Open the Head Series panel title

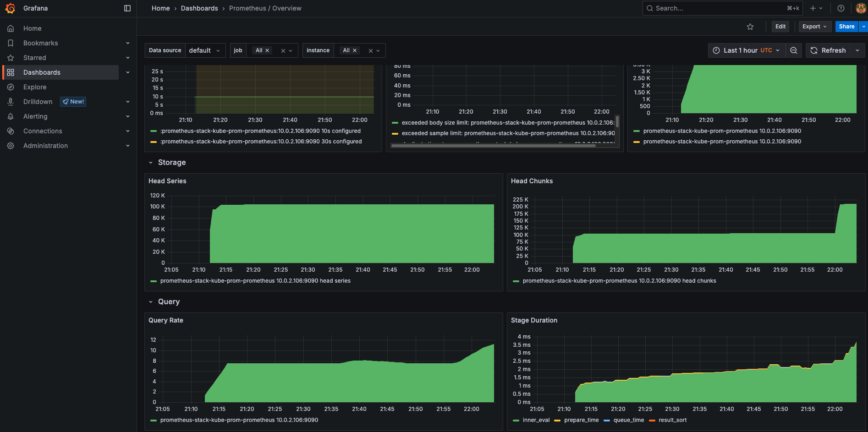167,181
